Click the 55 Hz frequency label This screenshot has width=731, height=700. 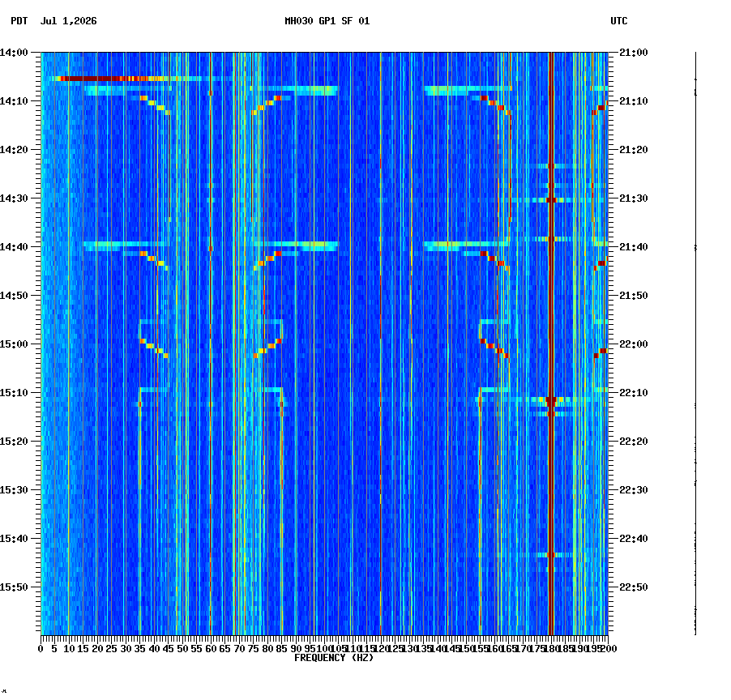(197, 649)
